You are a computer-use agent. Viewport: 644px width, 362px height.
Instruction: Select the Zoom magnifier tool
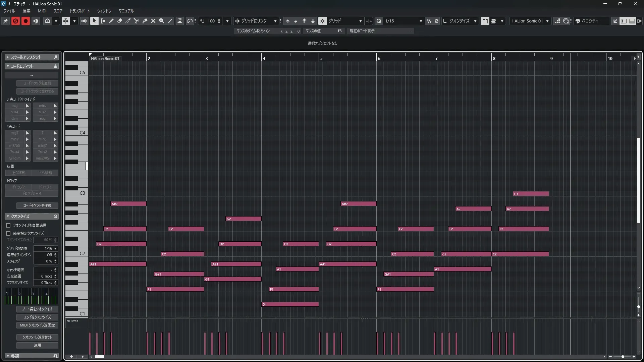tap(162, 21)
